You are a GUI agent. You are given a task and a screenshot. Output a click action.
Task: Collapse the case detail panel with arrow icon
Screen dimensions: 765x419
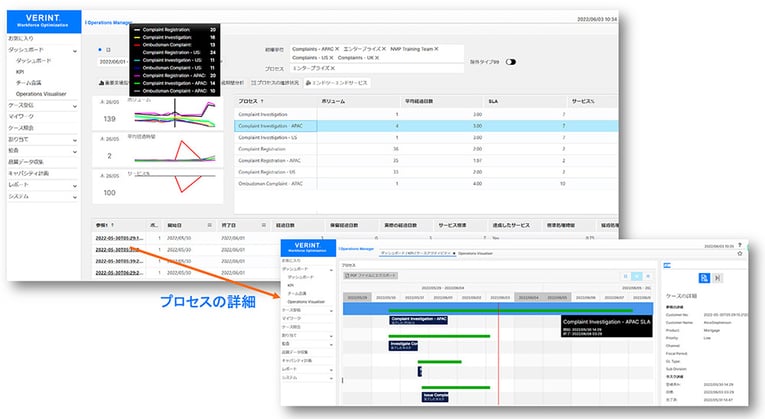point(717,278)
